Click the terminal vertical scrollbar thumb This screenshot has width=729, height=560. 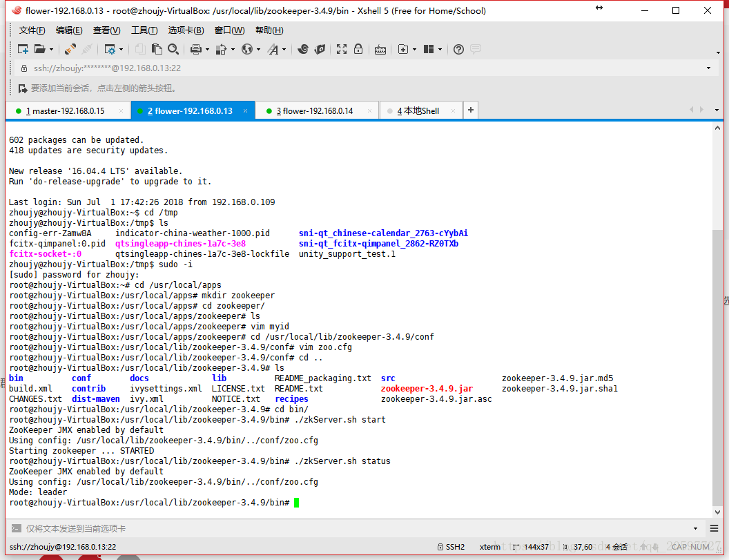click(717, 367)
